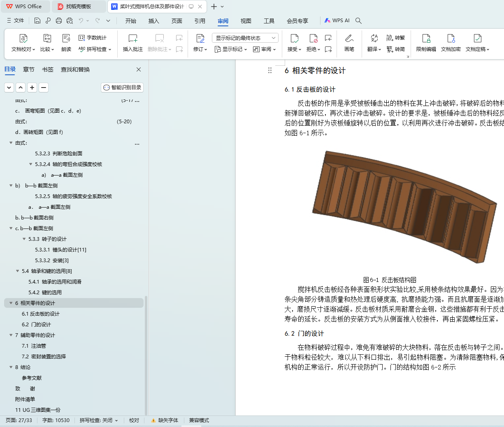Viewport: 504px width, 427px height.
Task: Open 文档加密 document encryption
Action: tap(451, 43)
